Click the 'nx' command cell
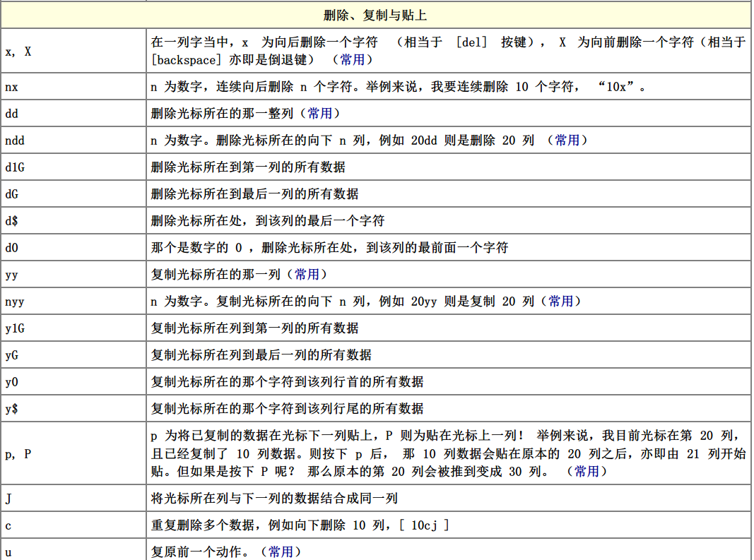 (73, 87)
